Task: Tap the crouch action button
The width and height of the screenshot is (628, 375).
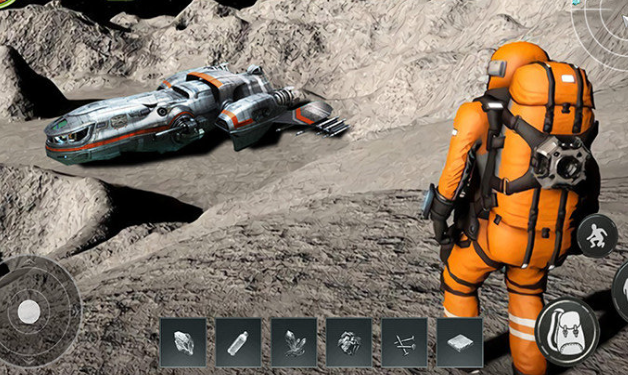Action: tap(597, 236)
